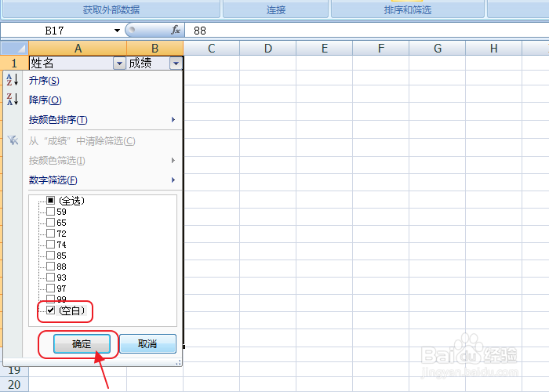Click the clear filter funnel icon
The width and height of the screenshot is (549, 392).
(x=13, y=140)
